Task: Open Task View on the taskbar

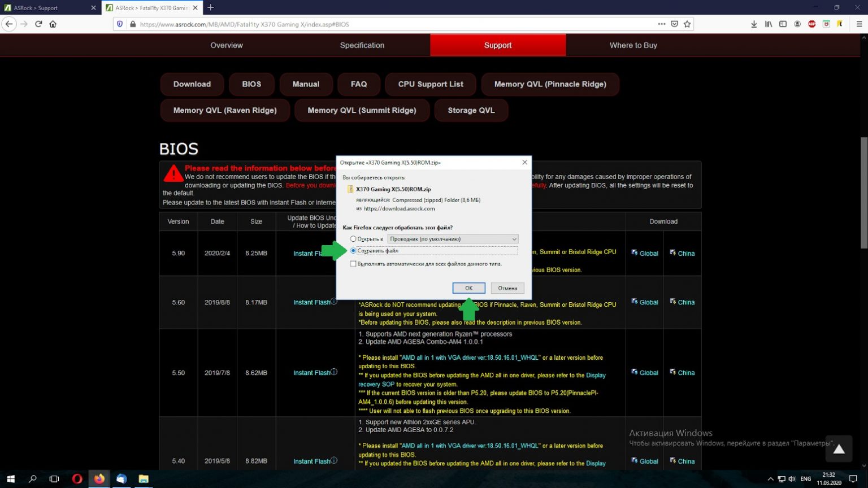Action: (54, 479)
